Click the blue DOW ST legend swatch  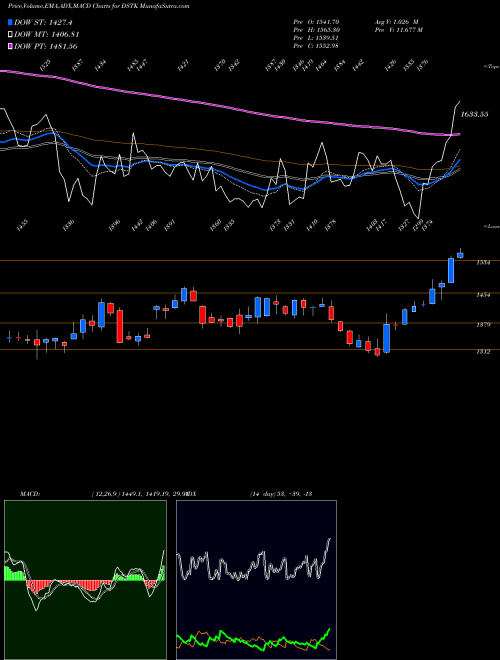click(x=11, y=22)
